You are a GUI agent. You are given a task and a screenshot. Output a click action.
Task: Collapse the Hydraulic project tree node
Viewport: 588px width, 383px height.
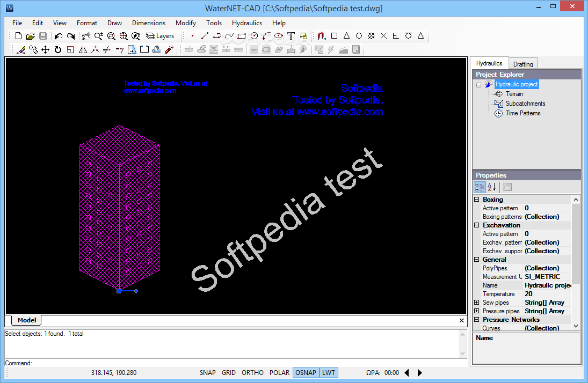(x=478, y=85)
